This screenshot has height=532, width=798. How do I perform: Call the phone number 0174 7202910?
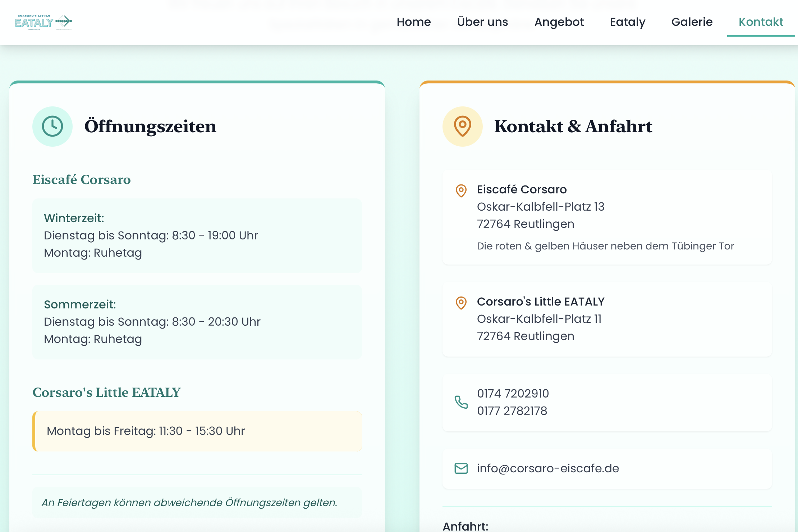(513, 394)
